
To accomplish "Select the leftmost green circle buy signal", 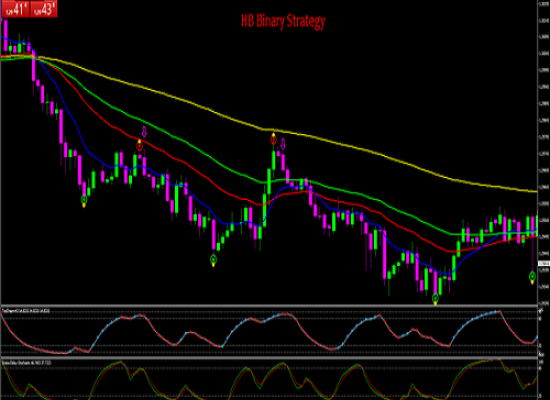I will 84,200.
